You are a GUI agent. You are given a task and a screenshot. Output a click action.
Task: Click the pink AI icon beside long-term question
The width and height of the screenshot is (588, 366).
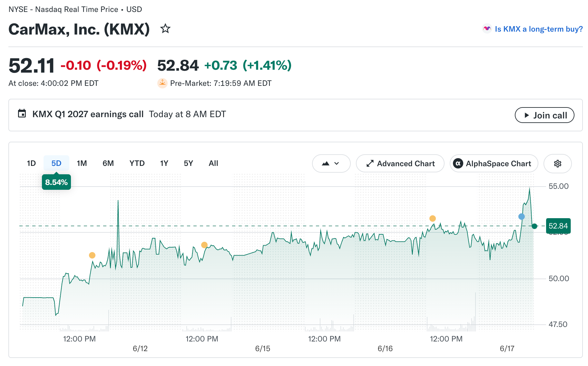487,29
